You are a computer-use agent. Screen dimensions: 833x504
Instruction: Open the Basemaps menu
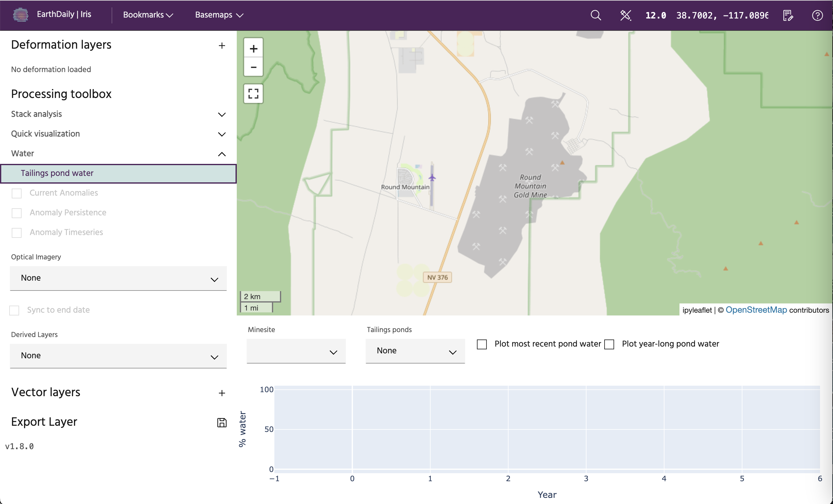(219, 15)
